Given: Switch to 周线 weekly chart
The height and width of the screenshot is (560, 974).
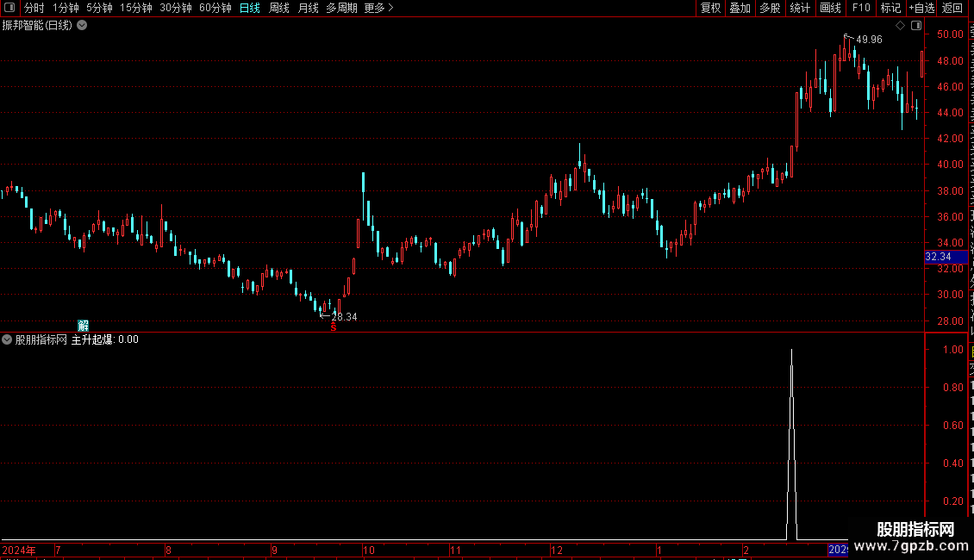Looking at the screenshot, I should tap(279, 8).
